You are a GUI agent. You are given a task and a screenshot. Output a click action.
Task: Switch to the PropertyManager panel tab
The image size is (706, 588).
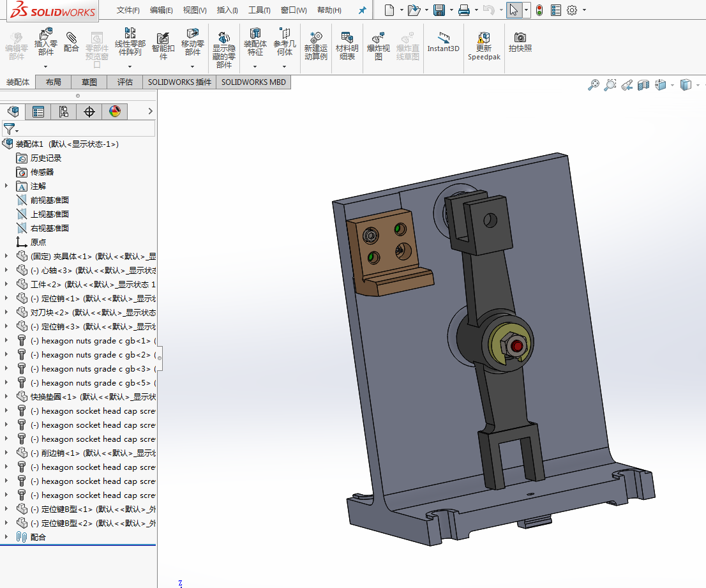38,112
